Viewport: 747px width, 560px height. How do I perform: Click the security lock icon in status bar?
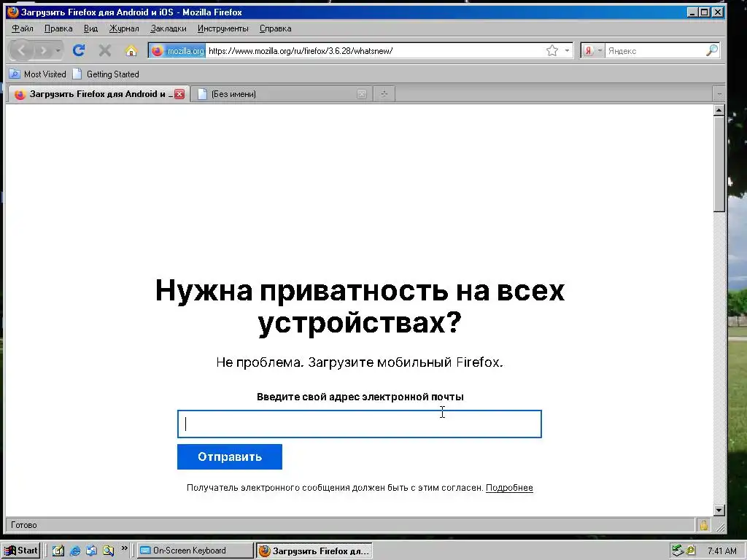(x=703, y=525)
